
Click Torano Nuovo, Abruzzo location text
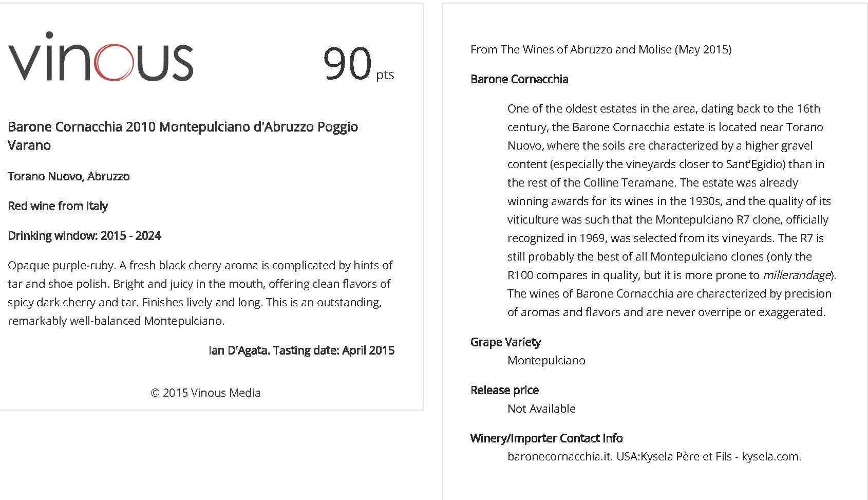(x=69, y=176)
